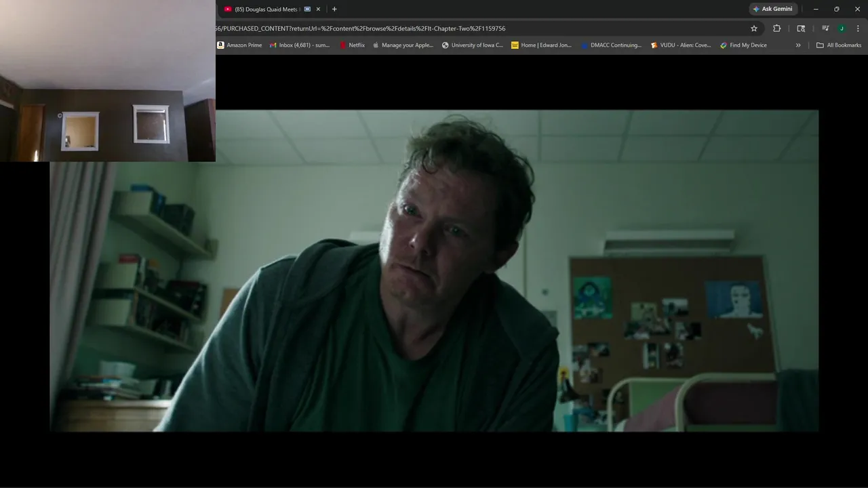Open the Netflix bookmark
This screenshot has height=488, width=868.
tap(352, 45)
